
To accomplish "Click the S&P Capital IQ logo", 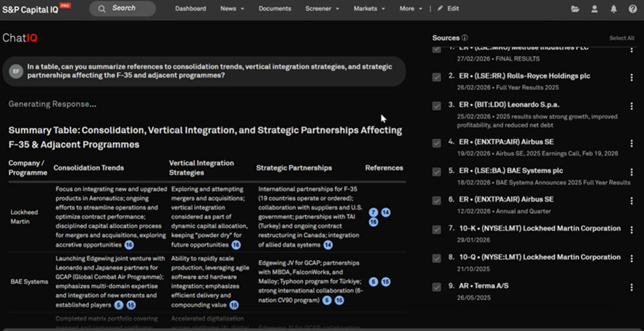I will 36,9.
